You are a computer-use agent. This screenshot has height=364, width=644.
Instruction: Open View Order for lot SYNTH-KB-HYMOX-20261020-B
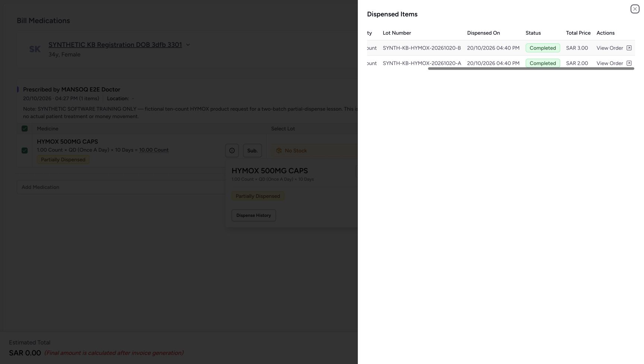coord(614,48)
